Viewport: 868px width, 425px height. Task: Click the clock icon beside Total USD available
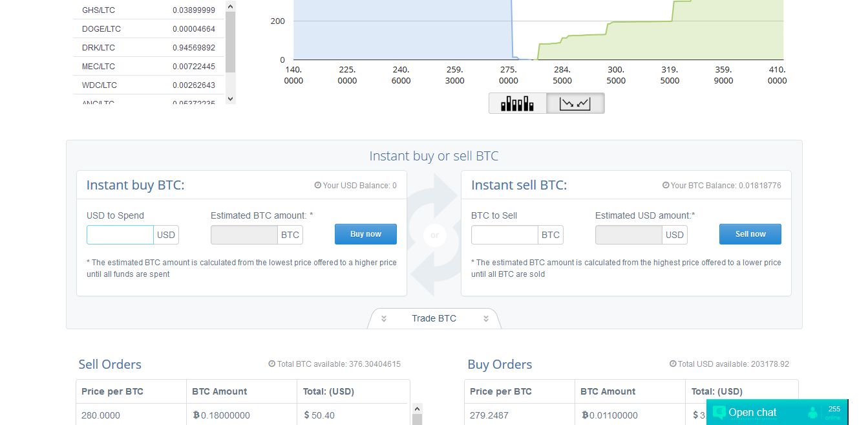pos(673,364)
